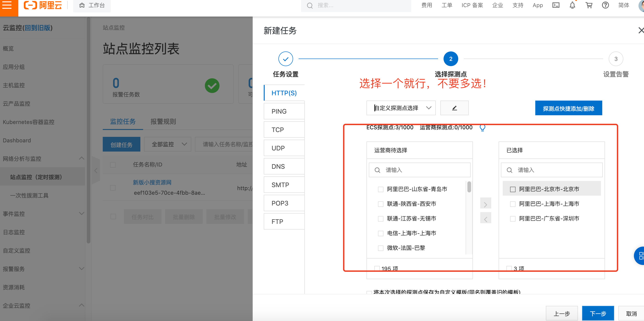Open the 全部监控 filter dropdown
Screen dimensions: 644x321
pos(168,144)
